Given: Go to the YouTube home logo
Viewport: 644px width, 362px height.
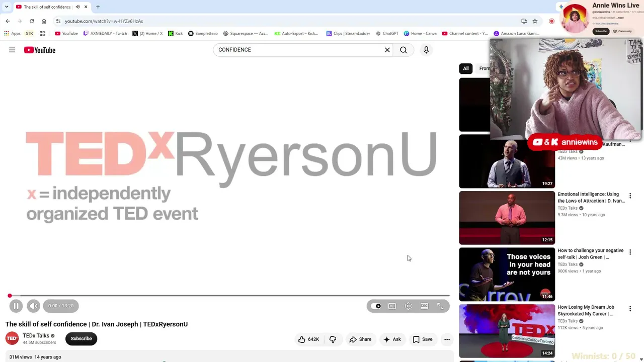Looking at the screenshot, I should 39,50.
